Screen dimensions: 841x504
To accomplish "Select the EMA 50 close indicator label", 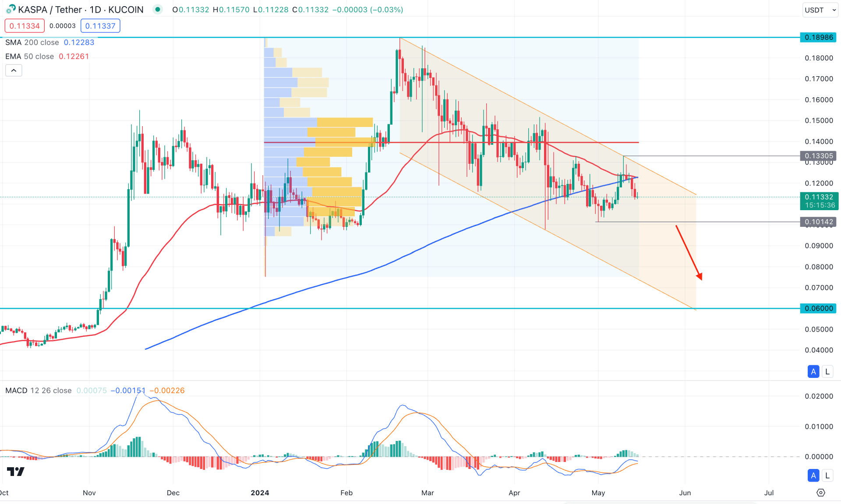I will click(29, 56).
